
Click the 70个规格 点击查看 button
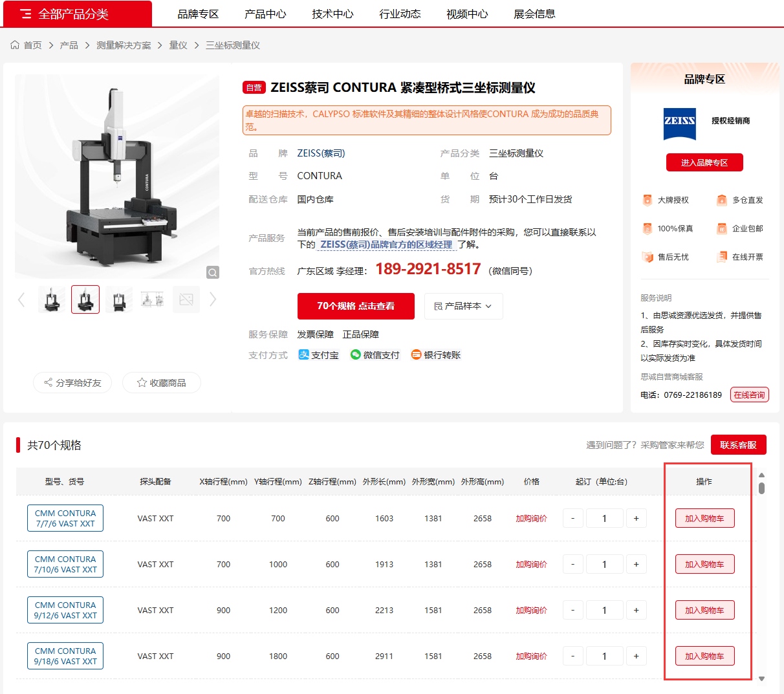356,306
